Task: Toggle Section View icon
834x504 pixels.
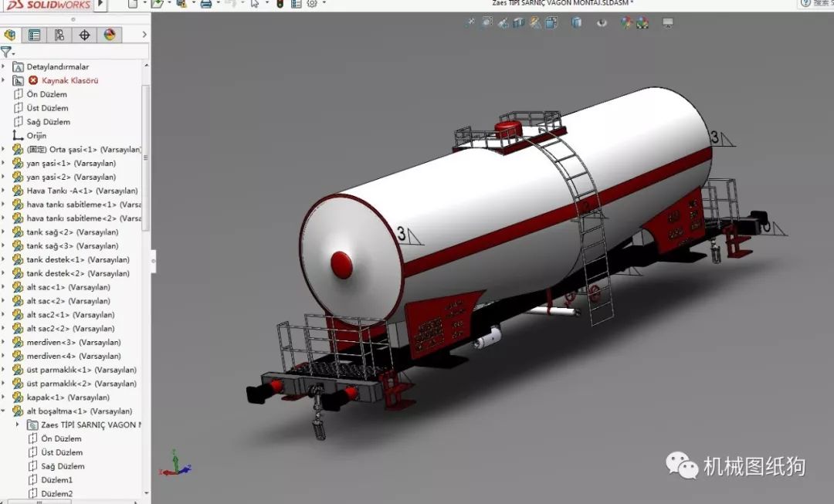Action: [519, 22]
